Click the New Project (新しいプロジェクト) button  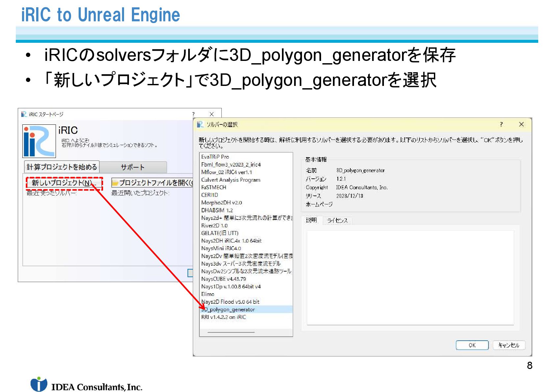pyautogui.click(x=64, y=183)
